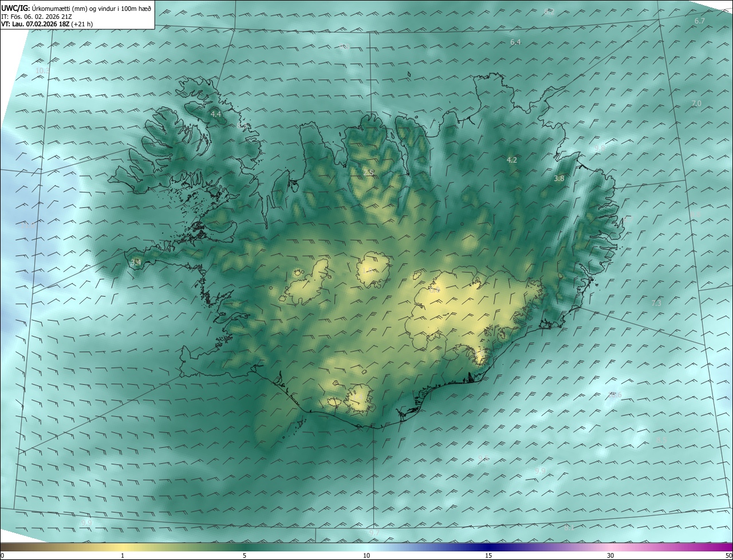Click the color scale tick labeled 15
This screenshot has width=733, height=560.
[x=488, y=555]
